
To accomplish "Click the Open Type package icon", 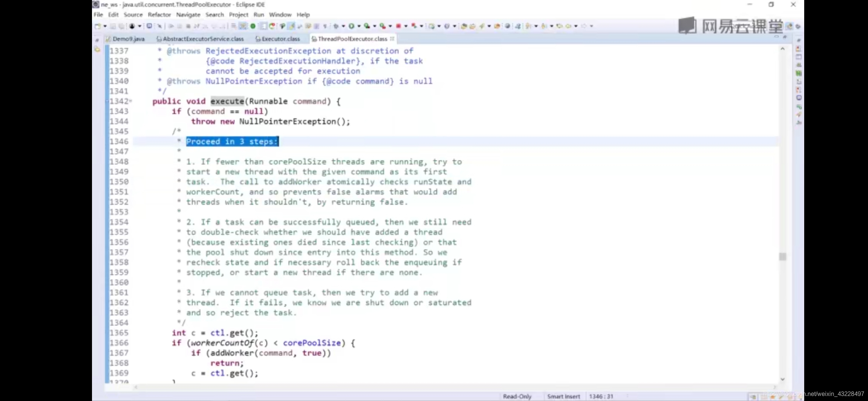I will pos(464,26).
